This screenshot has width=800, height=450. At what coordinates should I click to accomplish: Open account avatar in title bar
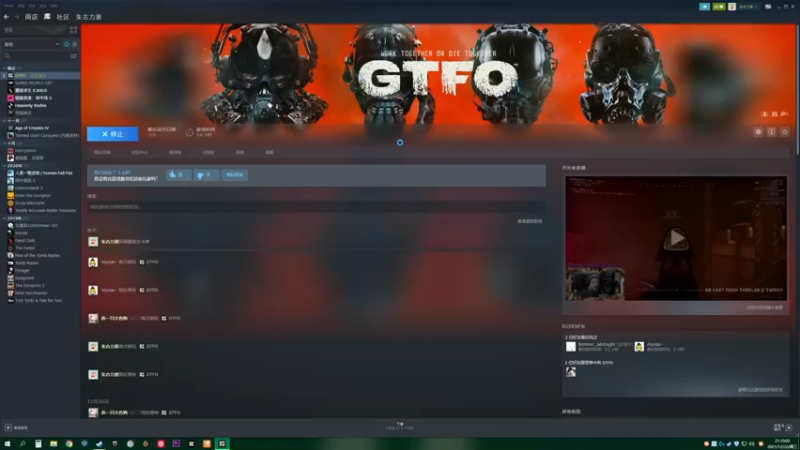(732, 7)
